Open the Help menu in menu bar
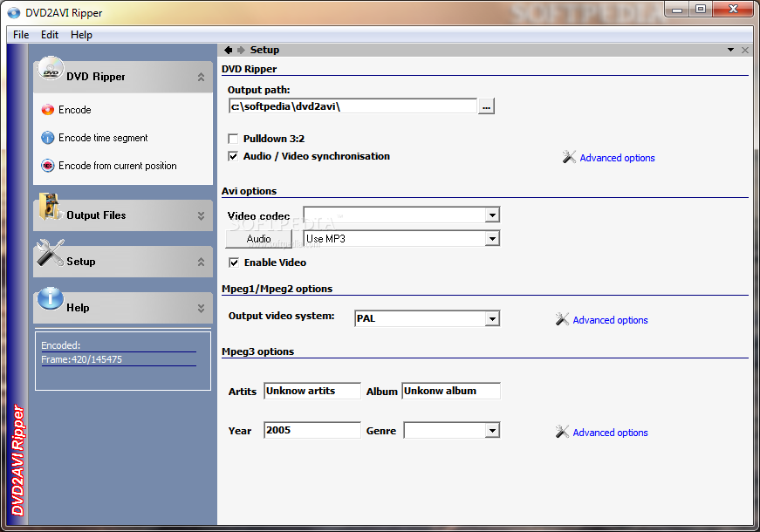Image resolution: width=760 pixels, height=532 pixels. (x=81, y=35)
